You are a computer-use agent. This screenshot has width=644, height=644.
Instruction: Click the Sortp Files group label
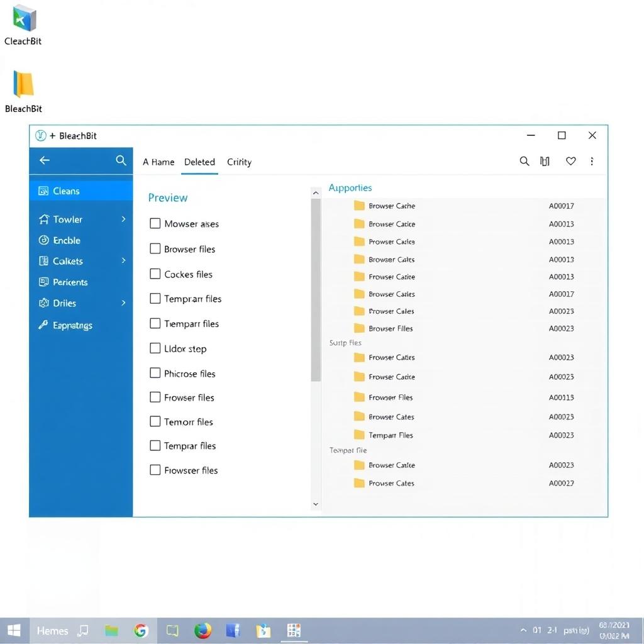[x=345, y=343]
